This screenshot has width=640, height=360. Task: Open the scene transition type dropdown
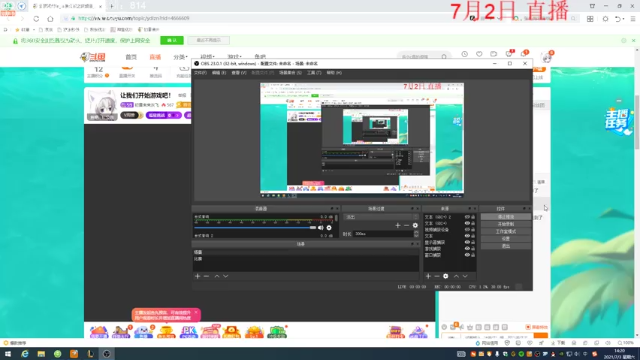coord(381,217)
